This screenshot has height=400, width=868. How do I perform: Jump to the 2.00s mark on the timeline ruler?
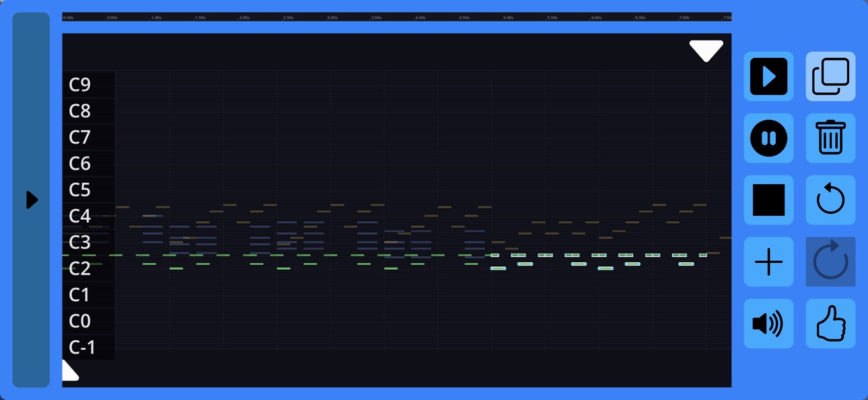point(244,17)
